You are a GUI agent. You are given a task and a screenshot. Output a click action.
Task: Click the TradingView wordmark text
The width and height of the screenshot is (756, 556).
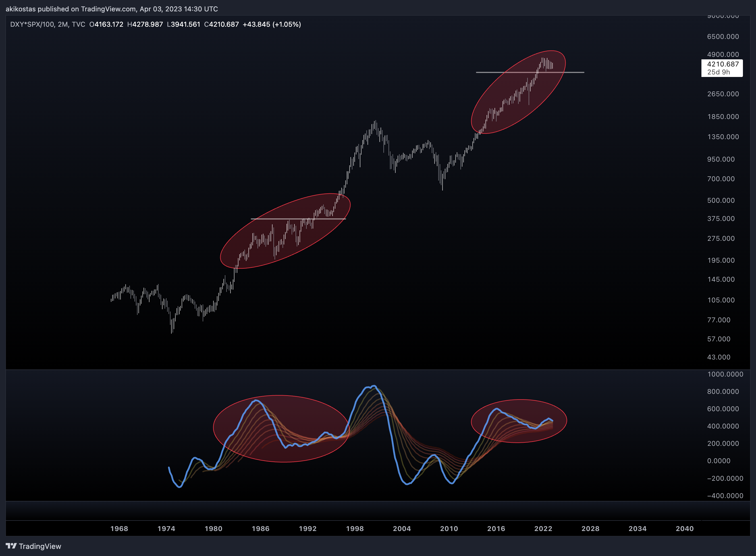coord(40,546)
